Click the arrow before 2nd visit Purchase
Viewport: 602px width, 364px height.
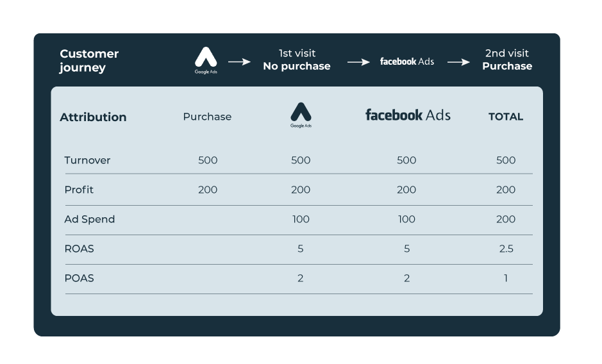(458, 62)
